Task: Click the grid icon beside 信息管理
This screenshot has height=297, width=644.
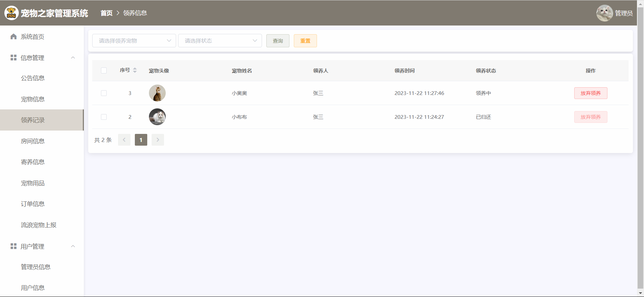Action: tap(13, 58)
